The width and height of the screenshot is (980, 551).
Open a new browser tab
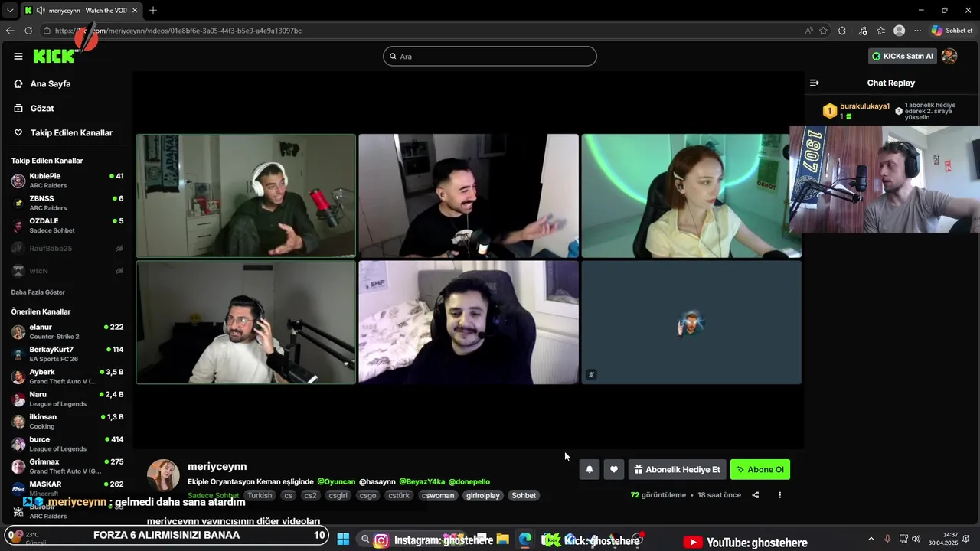point(153,10)
